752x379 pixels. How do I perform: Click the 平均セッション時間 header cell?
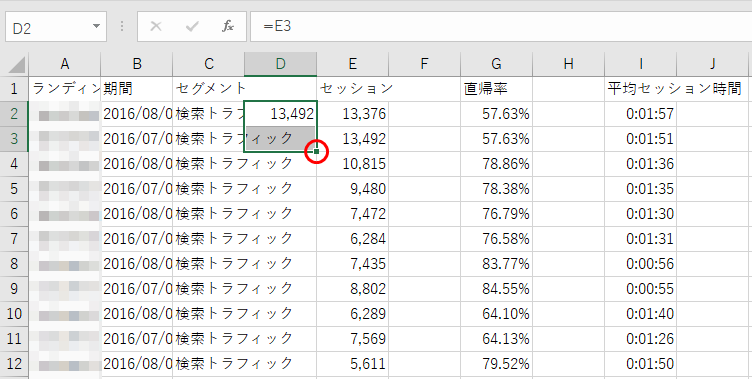(640, 89)
